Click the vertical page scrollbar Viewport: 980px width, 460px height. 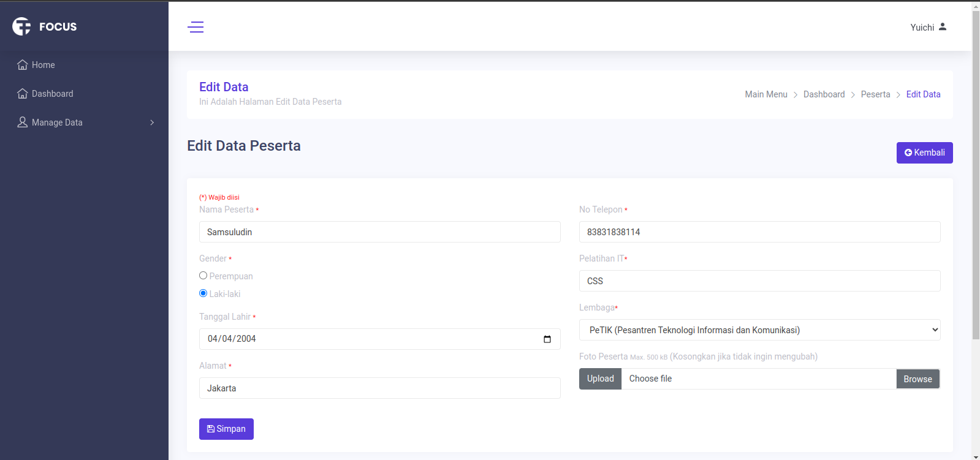point(976,184)
